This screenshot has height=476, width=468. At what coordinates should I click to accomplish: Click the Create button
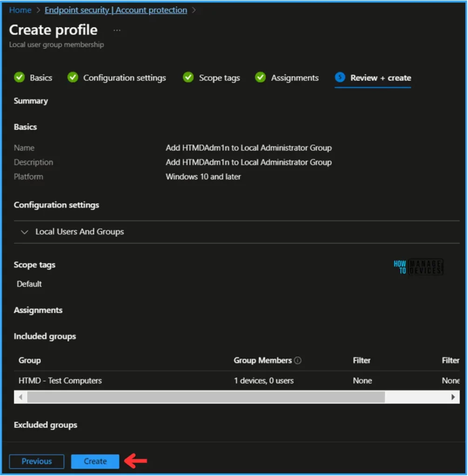95,462
